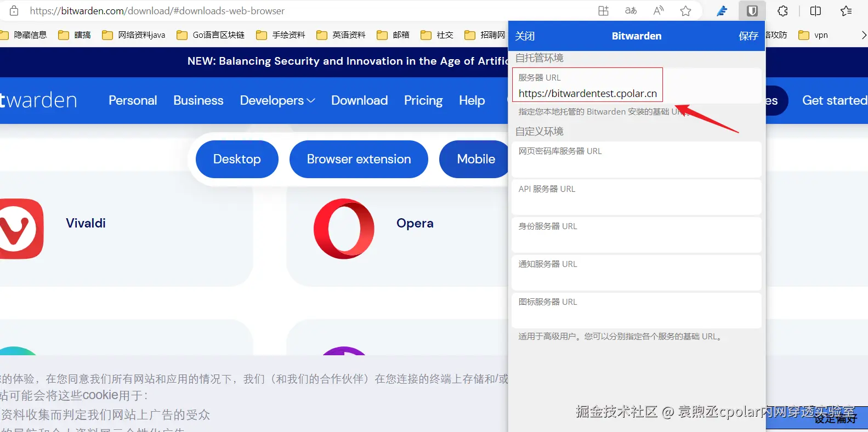Open the Help menu item
This screenshot has width=868, height=432.
[472, 100]
